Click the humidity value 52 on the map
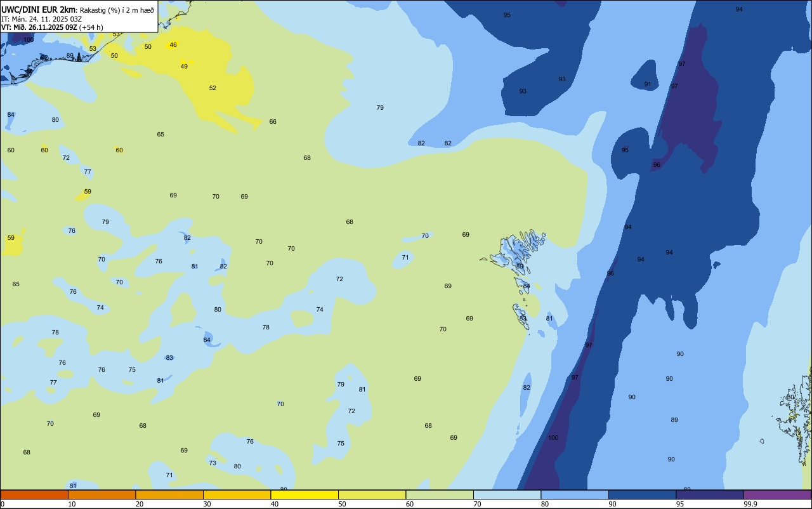The image size is (812, 509). [x=213, y=88]
